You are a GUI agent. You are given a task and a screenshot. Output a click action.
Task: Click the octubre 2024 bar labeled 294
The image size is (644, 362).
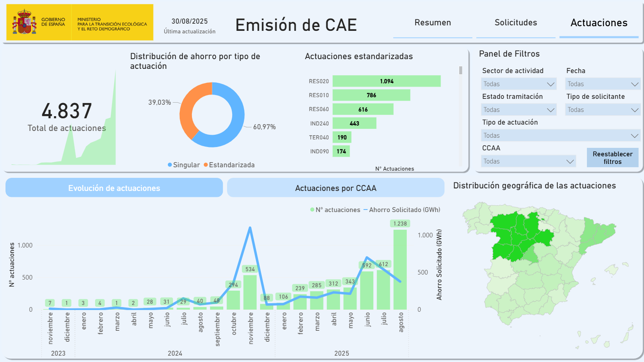coord(233,300)
